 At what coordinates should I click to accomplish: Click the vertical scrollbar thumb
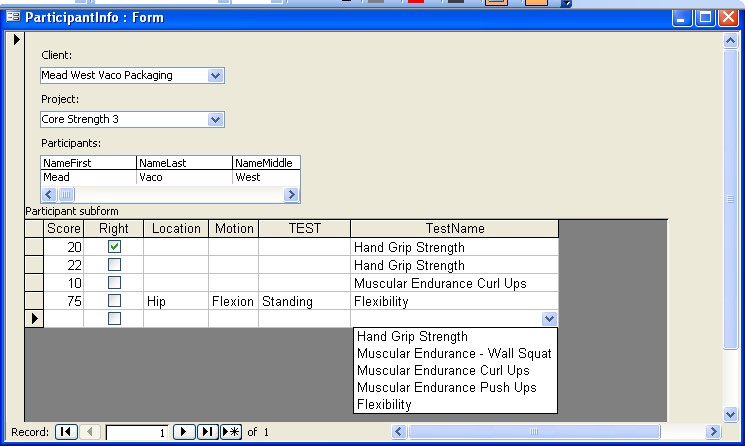click(730, 199)
